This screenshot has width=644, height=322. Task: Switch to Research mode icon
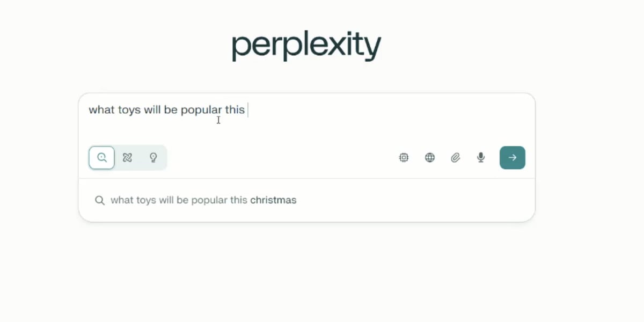tap(127, 158)
